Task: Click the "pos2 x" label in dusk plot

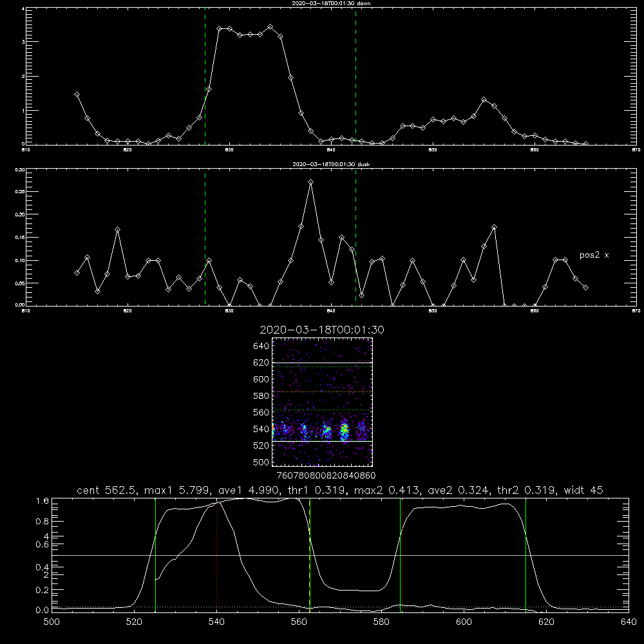Action: (x=594, y=255)
